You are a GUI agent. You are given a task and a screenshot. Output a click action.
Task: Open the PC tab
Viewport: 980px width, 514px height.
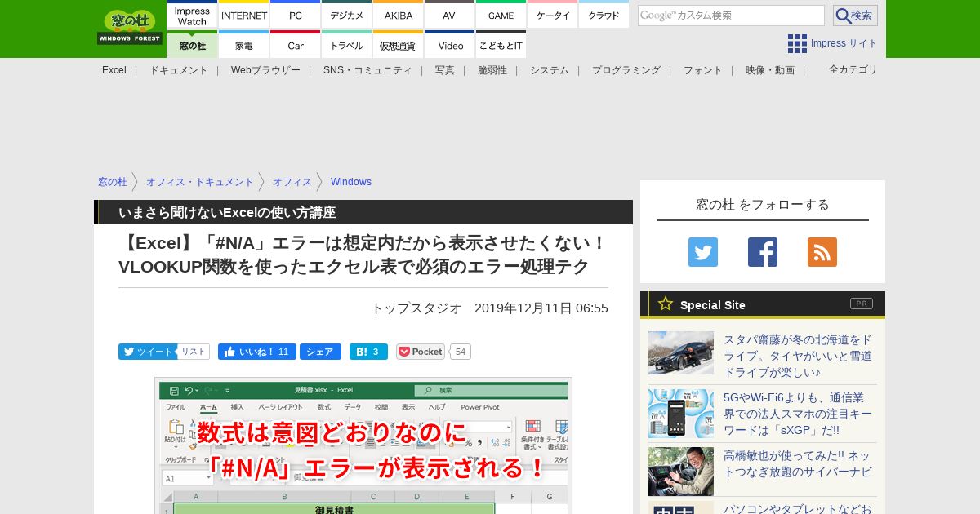point(296,16)
